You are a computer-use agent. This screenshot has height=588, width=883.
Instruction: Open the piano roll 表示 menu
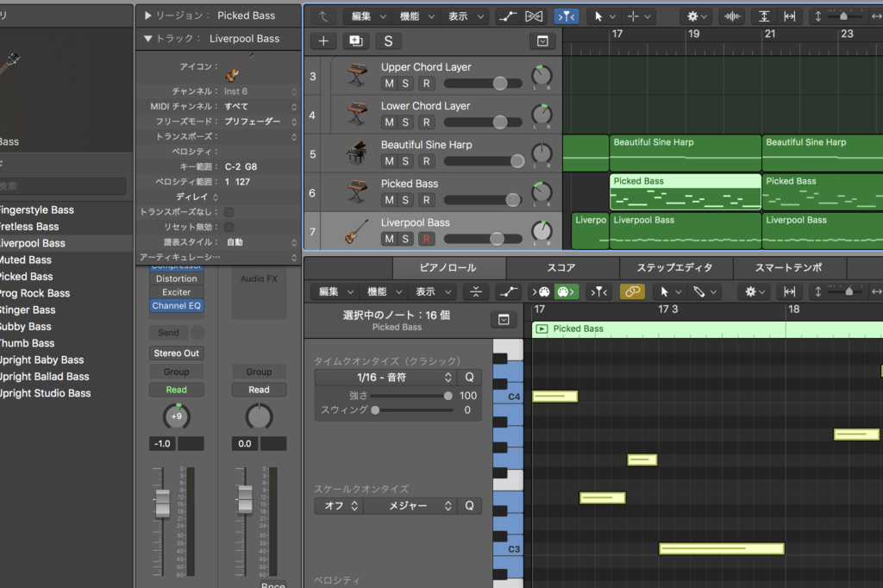point(433,291)
